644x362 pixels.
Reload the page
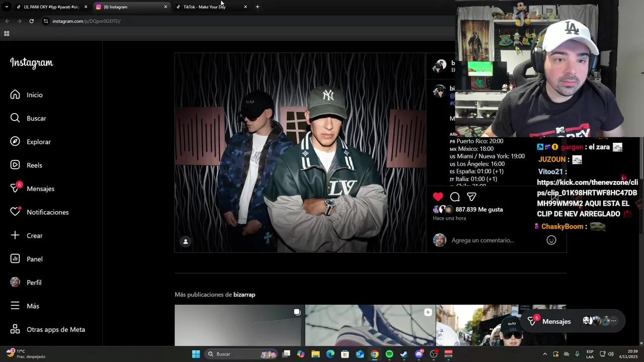point(31,21)
